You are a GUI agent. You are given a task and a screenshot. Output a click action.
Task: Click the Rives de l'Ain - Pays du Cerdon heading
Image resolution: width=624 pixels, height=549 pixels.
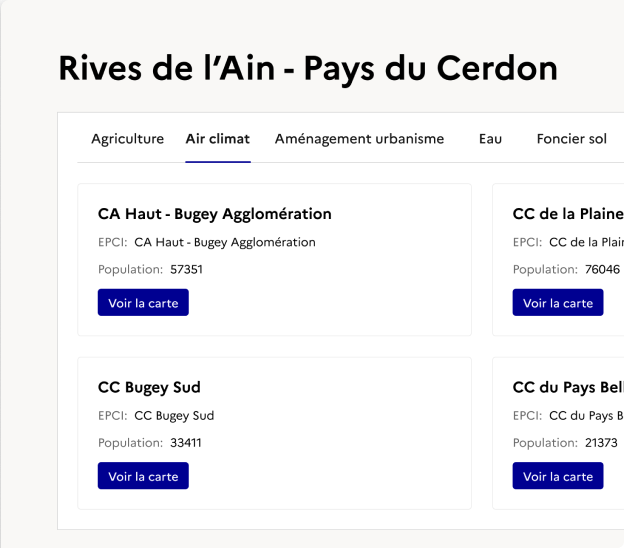[x=308, y=68]
